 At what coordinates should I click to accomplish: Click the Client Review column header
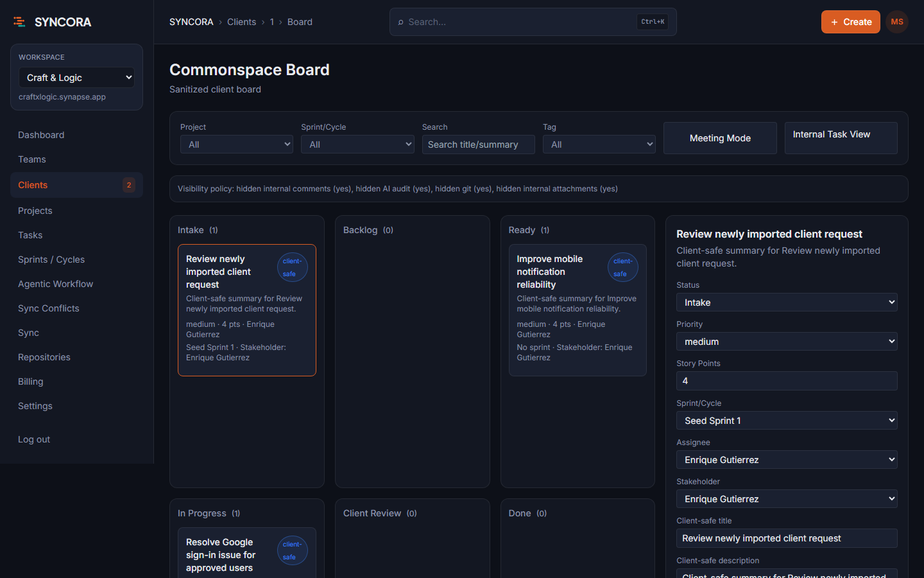pyautogui.click(x=380, y=513)
